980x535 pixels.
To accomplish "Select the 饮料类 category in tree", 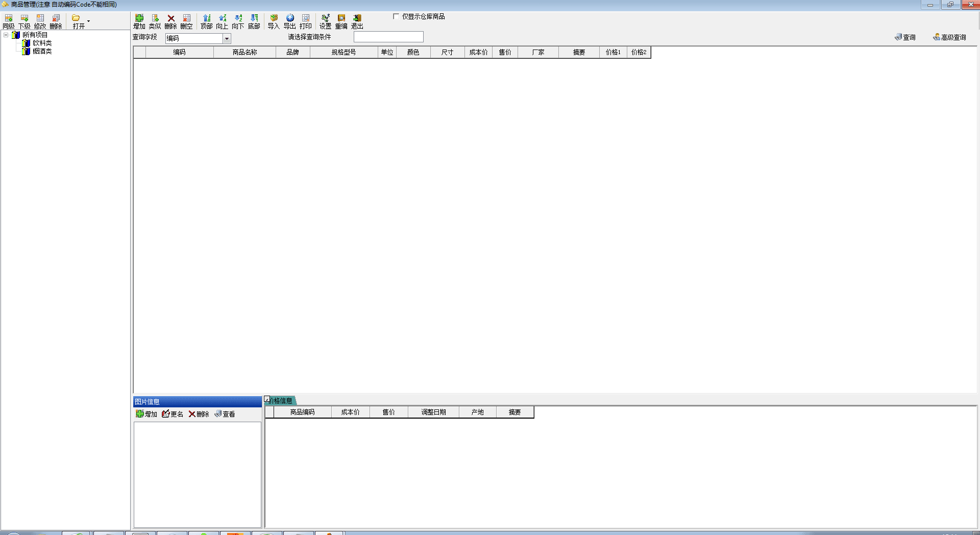I will [x=42, y=43].
